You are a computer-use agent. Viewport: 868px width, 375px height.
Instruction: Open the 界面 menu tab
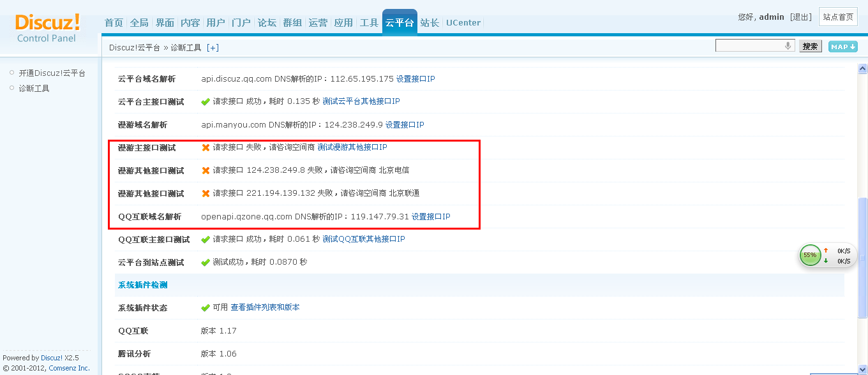(x=165, y=22)
